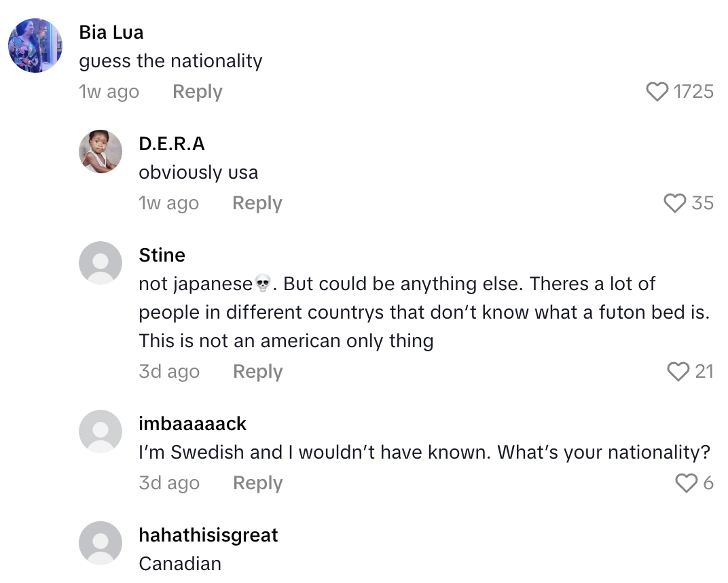Reply to D.E.R.A's comment
This screenshot has height=583, width=728.
point(257,203)
